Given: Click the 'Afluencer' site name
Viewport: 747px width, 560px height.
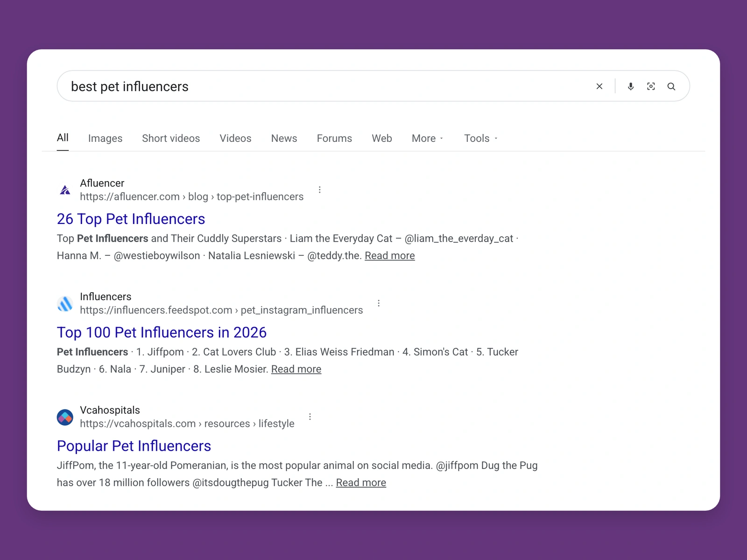Looking at the screenshot, I should coord(102,183).
